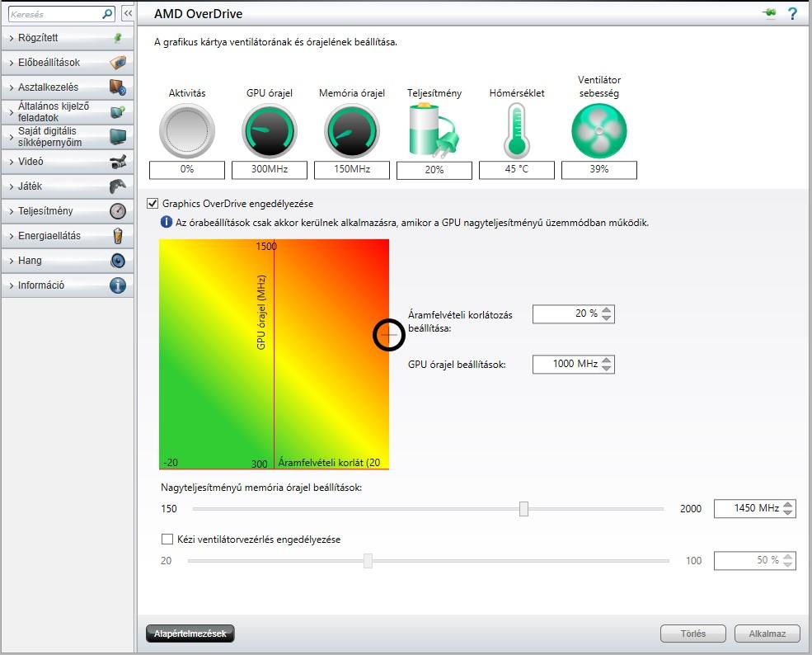Image resolution: width=812 pixels, height=655 pixels.
Task: Click the Teljesítmény stopwatch icon
Action: (118, 211)
